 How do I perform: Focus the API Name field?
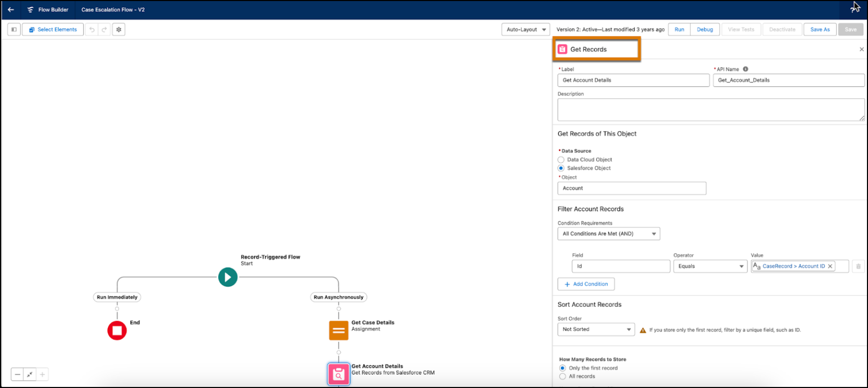pos(789,80)
